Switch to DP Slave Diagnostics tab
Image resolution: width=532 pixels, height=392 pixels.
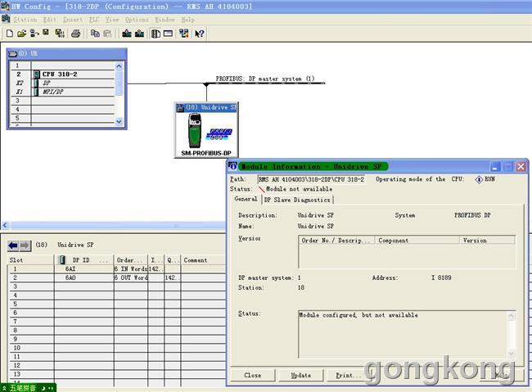coord(297,200)
